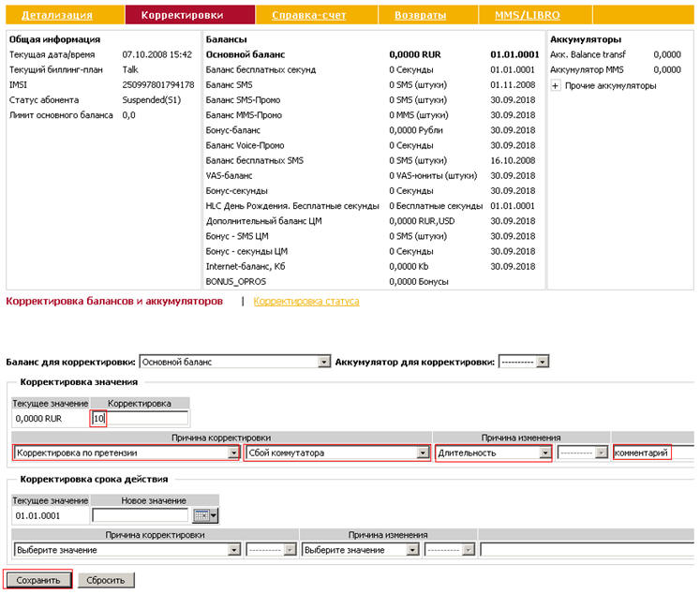Click BONUS_OPROS row label
The width and height of the screenshot is (700, 594).
[236, 282]
